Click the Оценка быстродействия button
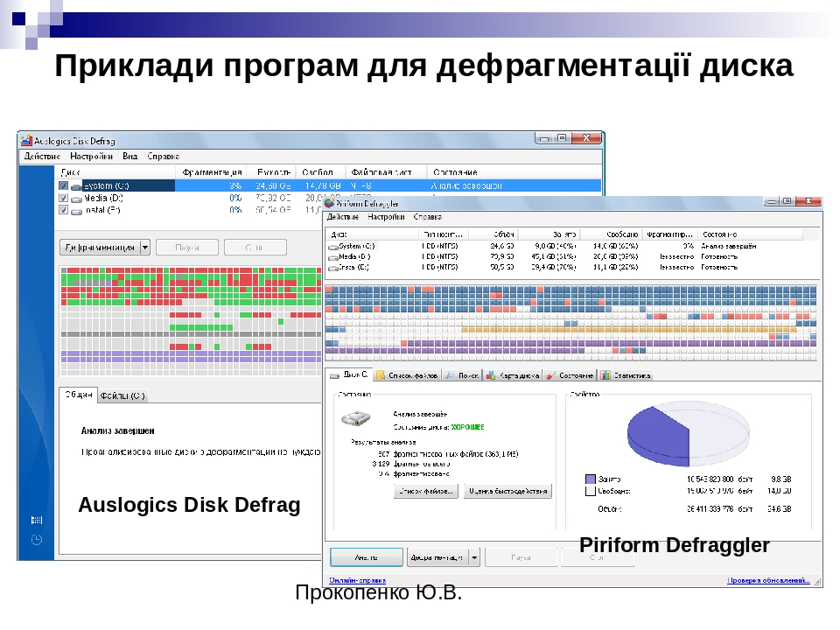840x630 pixels. [507, 491]
